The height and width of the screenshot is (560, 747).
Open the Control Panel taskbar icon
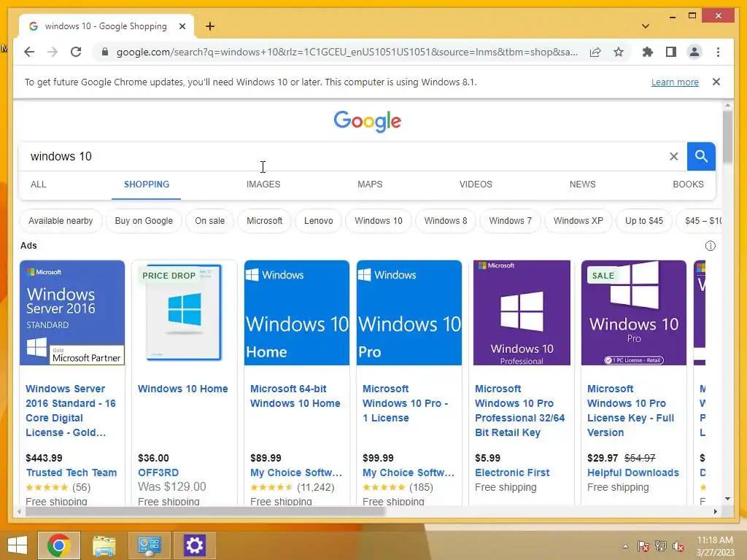[x=149, y=545]
